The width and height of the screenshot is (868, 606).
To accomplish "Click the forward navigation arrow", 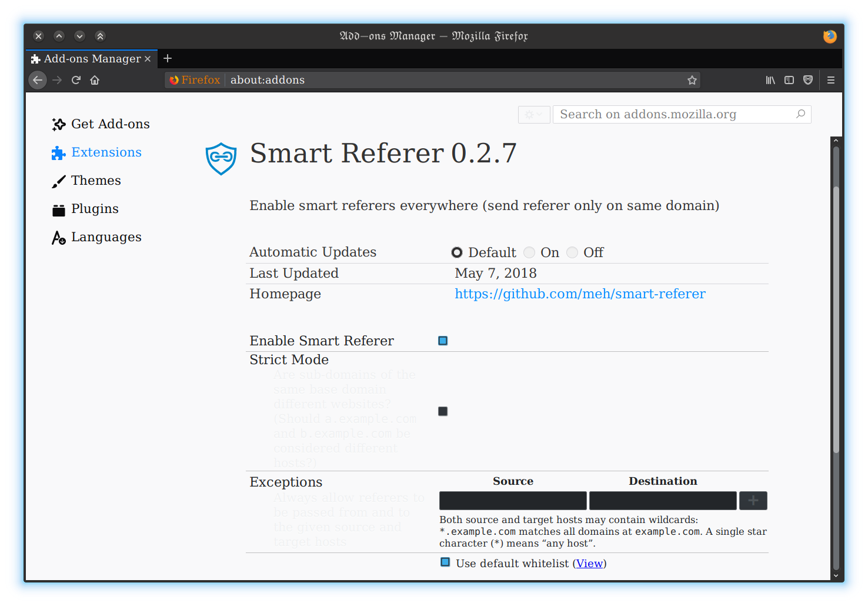I will coord(57,80).
